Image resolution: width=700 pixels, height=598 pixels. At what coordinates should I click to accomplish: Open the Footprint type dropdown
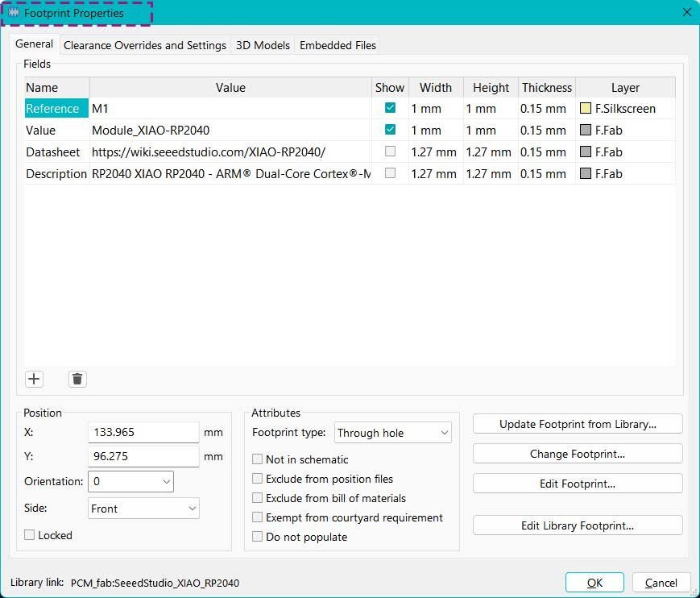pos(393,432)
